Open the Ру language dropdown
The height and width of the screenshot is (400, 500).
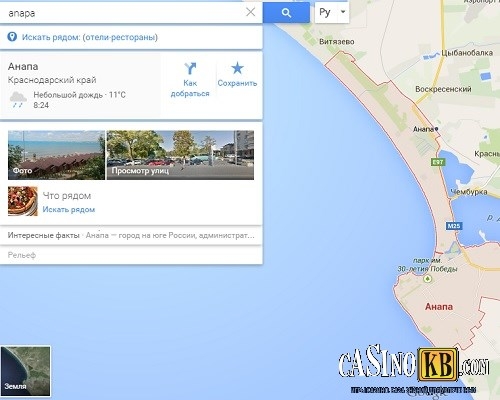click(332, 12)
